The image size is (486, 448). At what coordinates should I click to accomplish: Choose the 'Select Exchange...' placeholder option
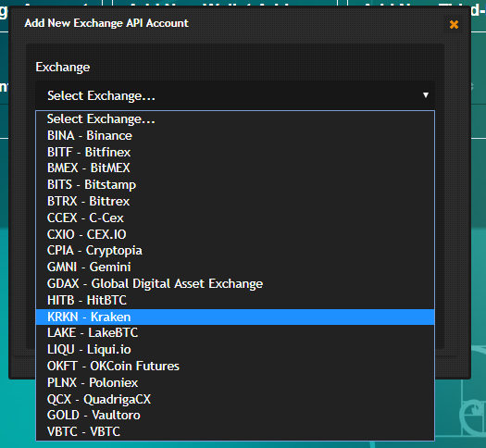(x=235, y=119)
